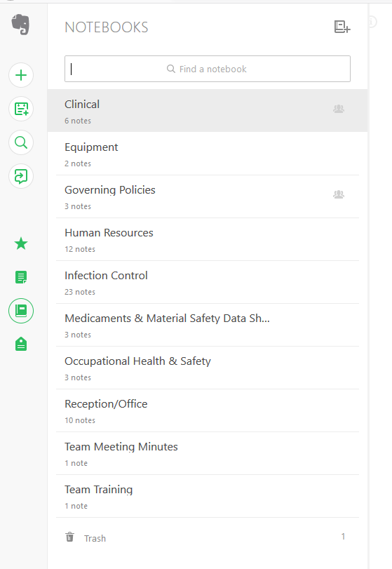The image size is (392, 569).
Task: Select the Infection Control notebook
Action: (x=208, y=282)
